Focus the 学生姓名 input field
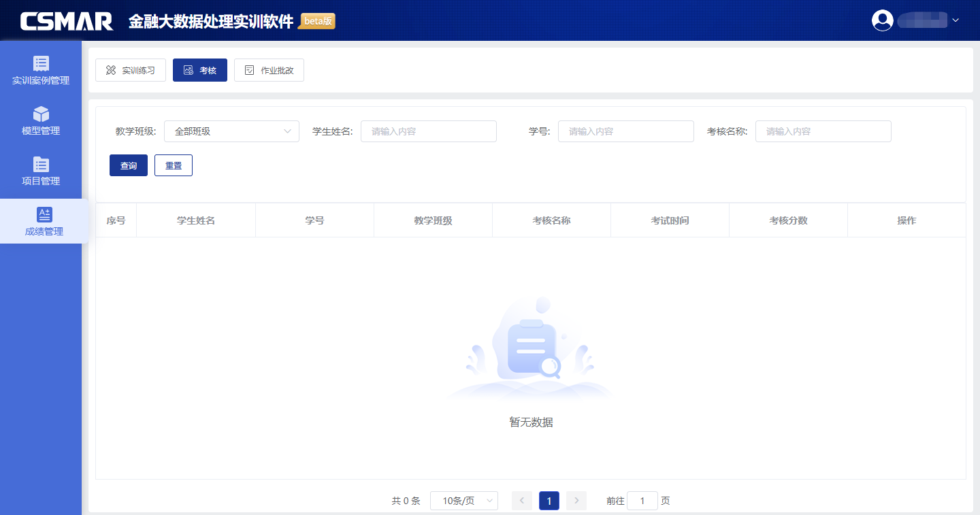The width and height of the screenshot is (980, 515). [x=428, y=131]
